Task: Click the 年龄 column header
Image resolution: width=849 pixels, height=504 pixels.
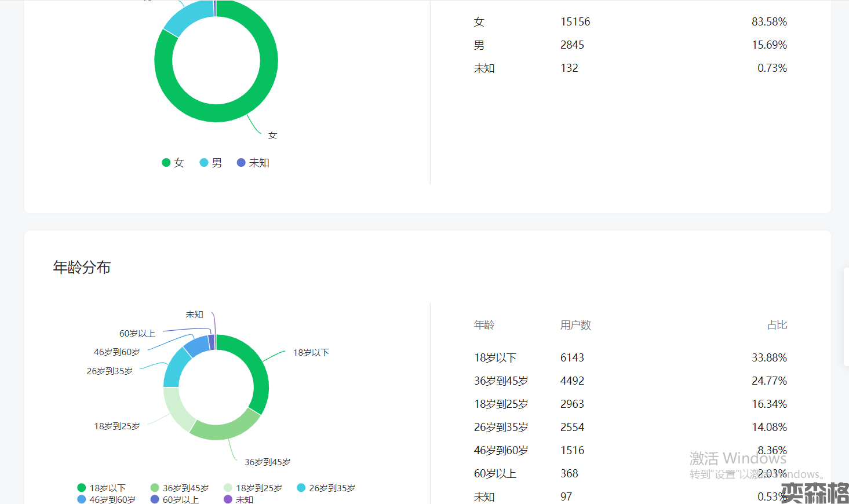Action: click(x=484, y=325)
